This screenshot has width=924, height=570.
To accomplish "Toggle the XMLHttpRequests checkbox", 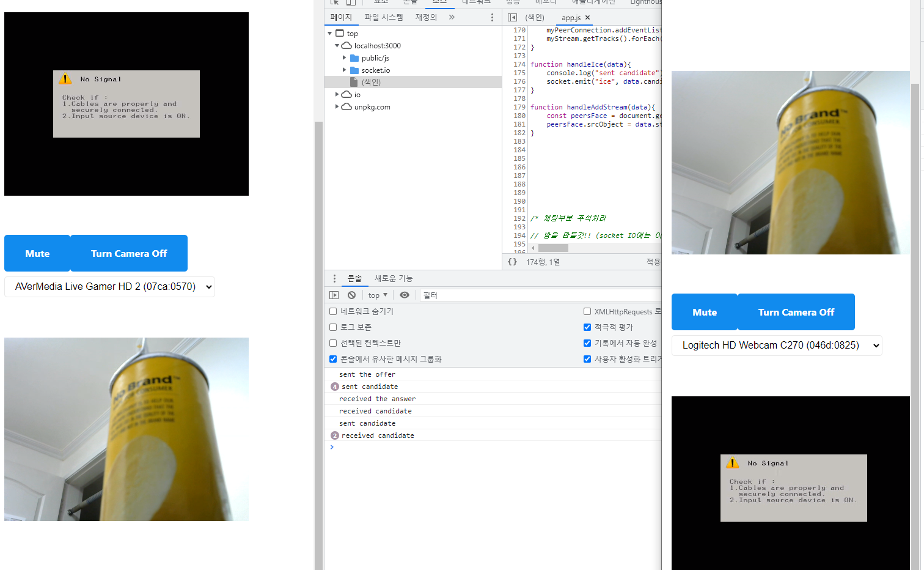I will click(587, 311).
